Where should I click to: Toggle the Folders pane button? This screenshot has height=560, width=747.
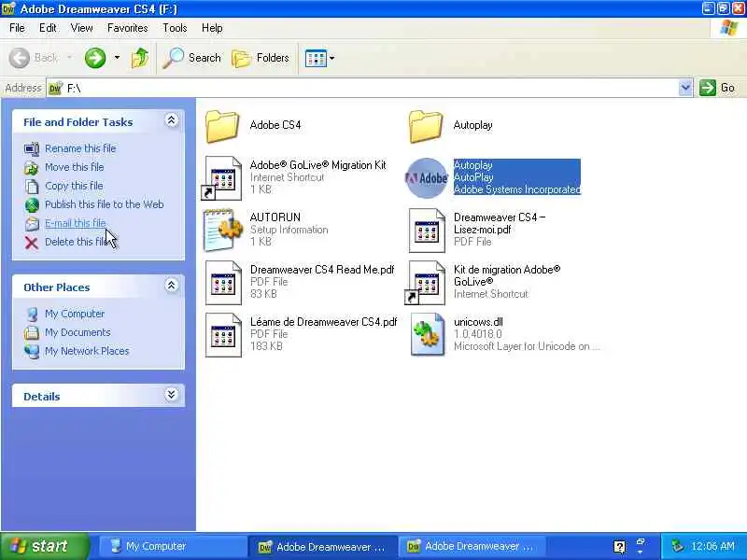click(261, 58)
